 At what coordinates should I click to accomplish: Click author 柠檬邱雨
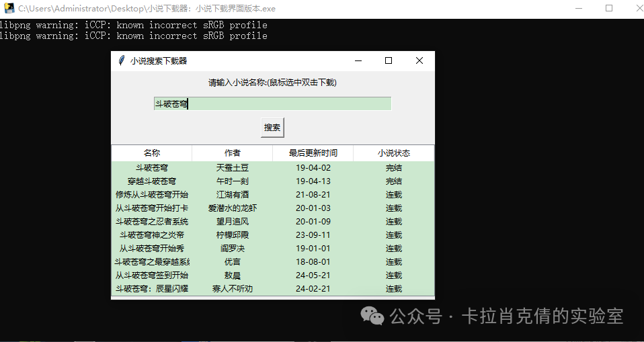click(232, 235)
